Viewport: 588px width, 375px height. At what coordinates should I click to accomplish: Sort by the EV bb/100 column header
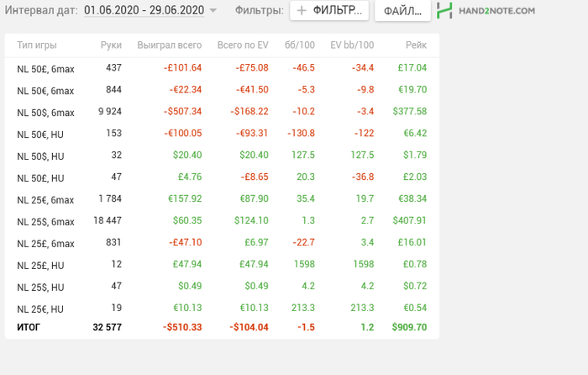(352, 45)
